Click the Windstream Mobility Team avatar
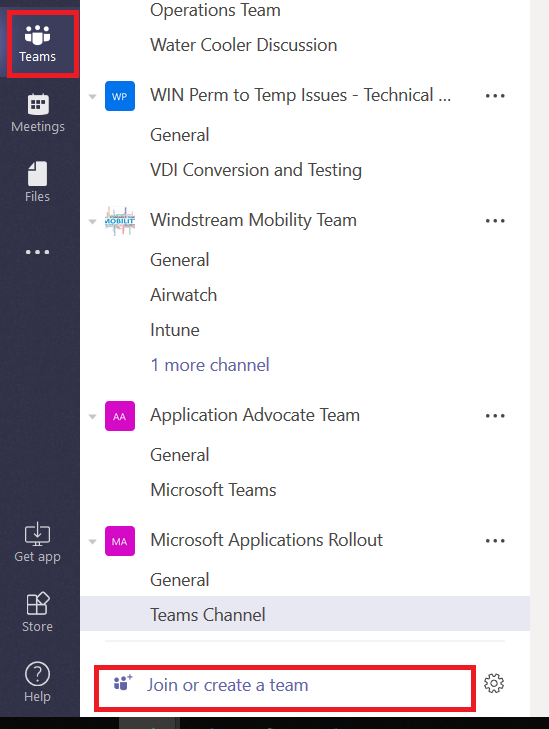The width and height of the screenshot is (549, 729). tap(120, 221)
